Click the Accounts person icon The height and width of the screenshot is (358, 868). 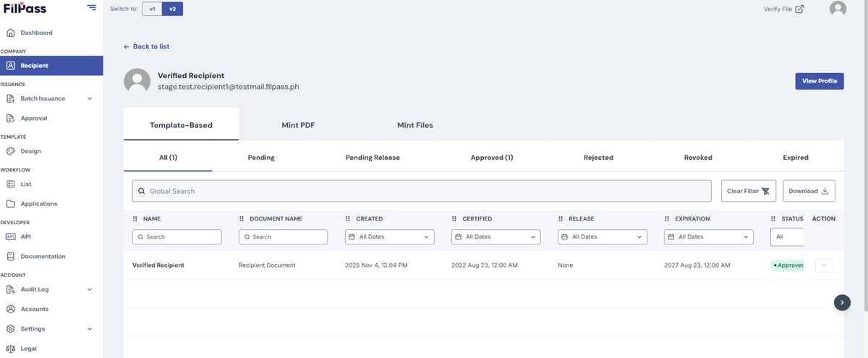[11, 309]
